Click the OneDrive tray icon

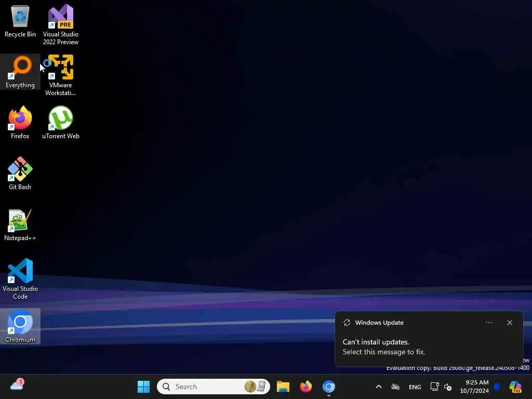[395, 387]
